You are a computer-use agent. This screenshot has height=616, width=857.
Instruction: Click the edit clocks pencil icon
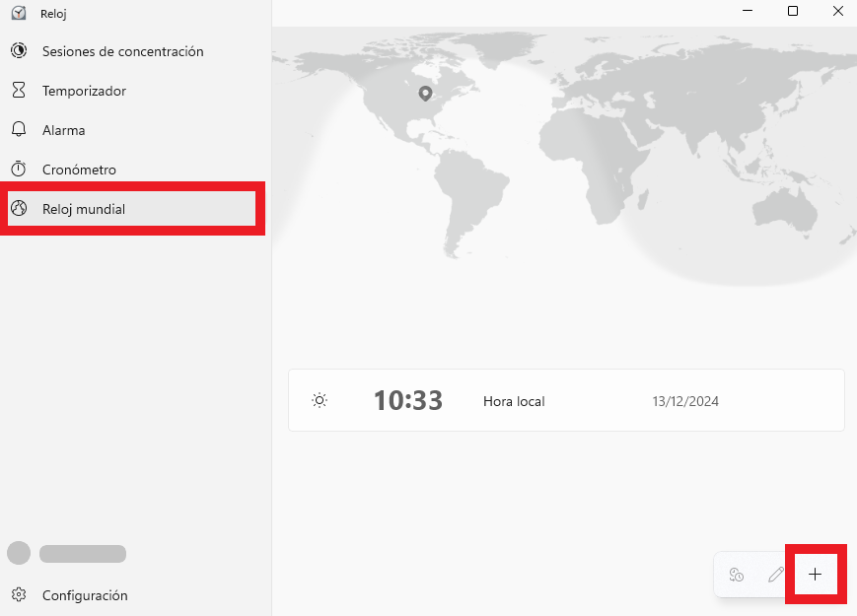776,574
